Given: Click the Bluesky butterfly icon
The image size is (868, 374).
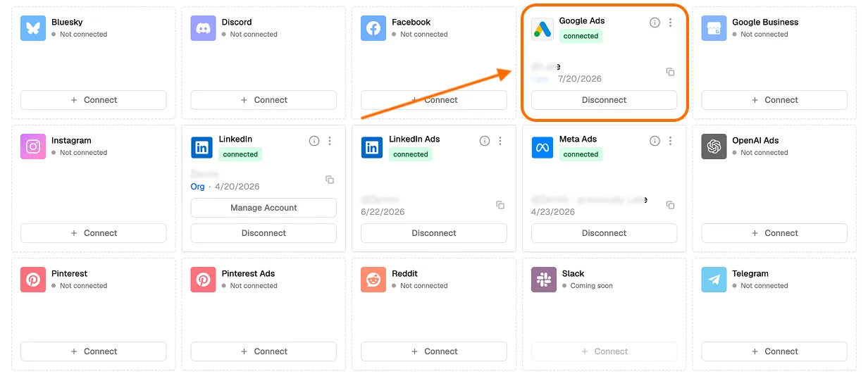Looking at the screenshot, I should pyautogui.click(x=33, y=28).
